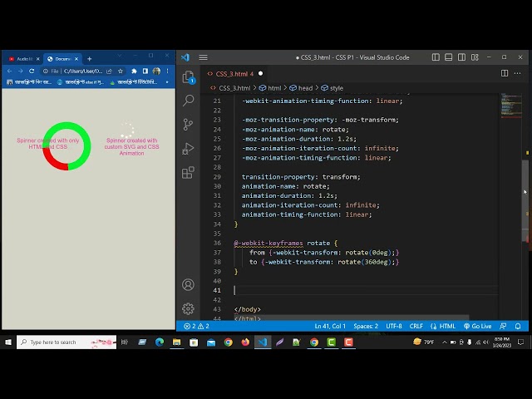Open the Search view in activity bar

pyautogui.click(x=189, y=101)
